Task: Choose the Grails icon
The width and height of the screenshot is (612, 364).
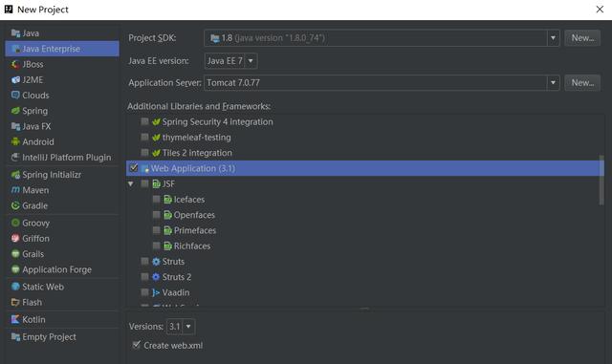Action: tap(15, 254)
